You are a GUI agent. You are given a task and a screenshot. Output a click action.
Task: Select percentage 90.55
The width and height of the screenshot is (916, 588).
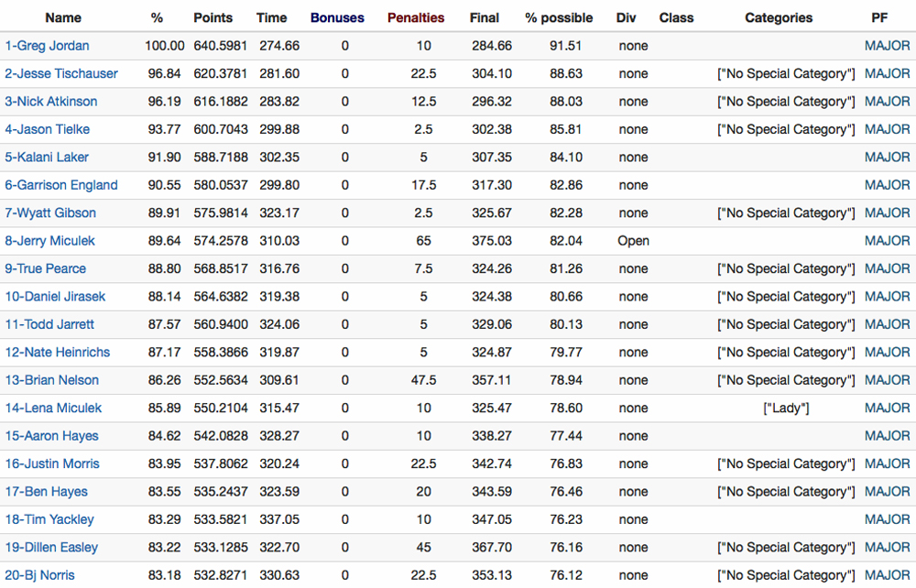pyautogui.click(x=164, y=185)
